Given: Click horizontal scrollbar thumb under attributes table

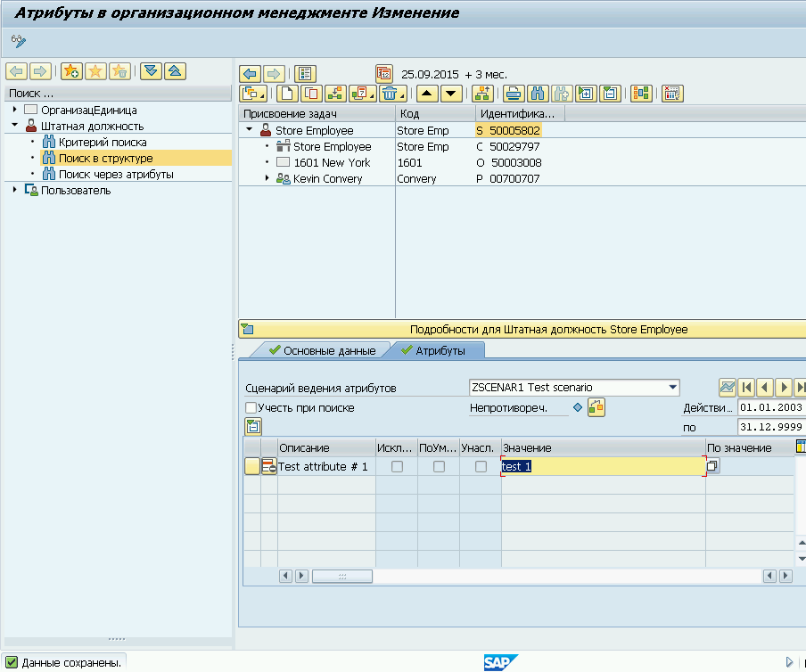Looking at the screenshot, I should pyautogui.click(x=342, y=576).
